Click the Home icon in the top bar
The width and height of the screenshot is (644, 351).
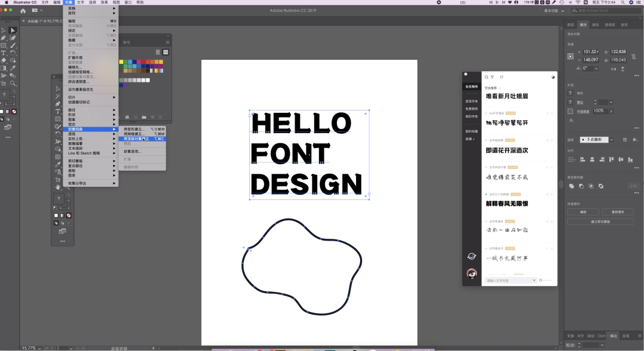point(23,11)
